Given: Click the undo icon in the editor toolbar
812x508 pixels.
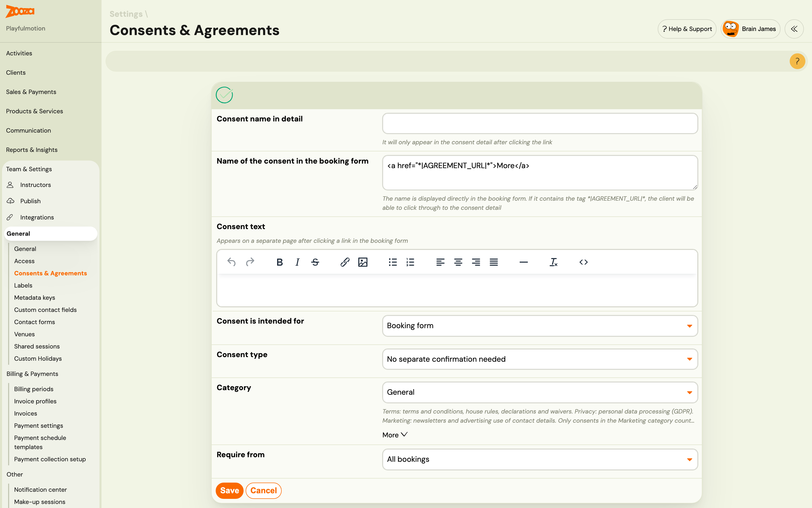Looking at the screenshot, I should (x=231, y=262).
